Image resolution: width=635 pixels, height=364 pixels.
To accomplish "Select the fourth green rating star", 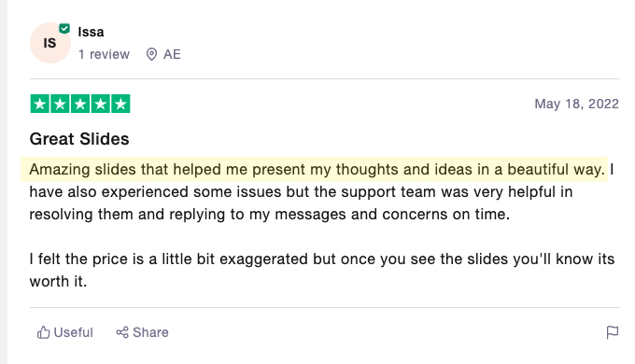I will point(101,104).
